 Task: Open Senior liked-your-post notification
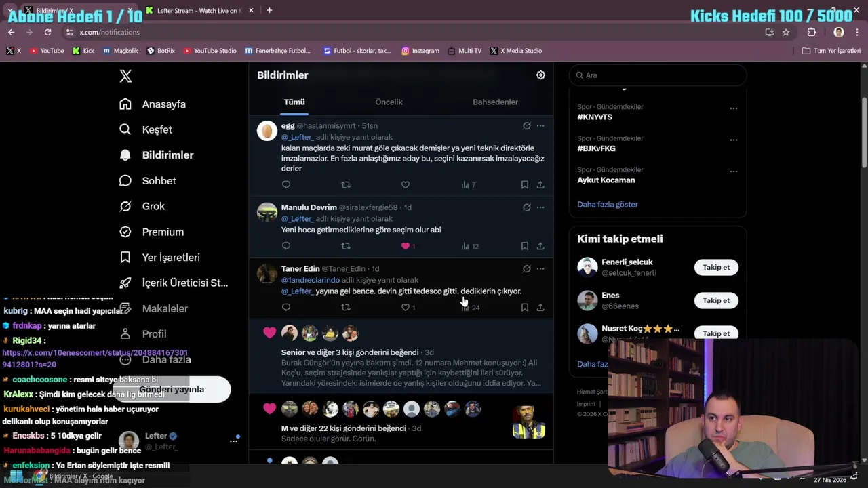(401, 356)
